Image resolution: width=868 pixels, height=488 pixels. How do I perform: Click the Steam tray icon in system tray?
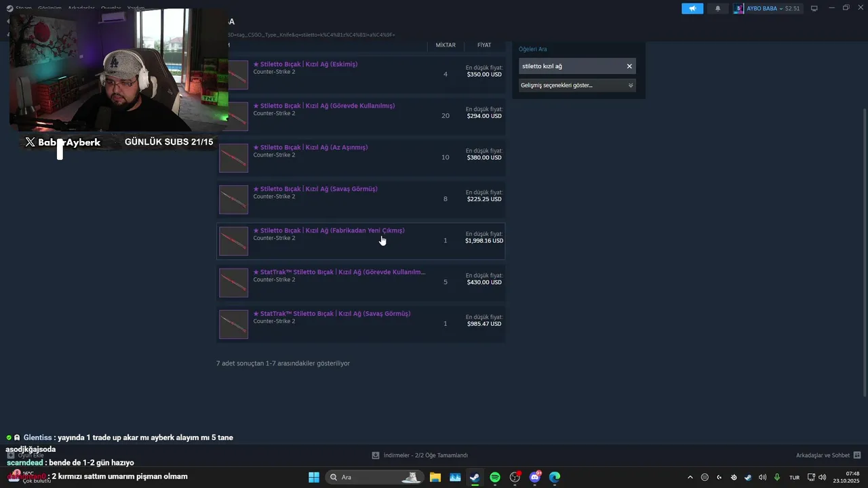coord(748,477)
